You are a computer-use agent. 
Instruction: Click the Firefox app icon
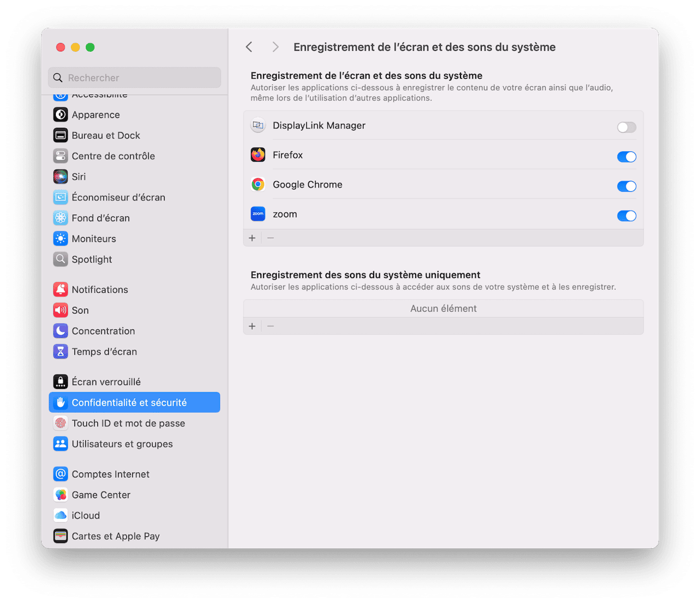(x=258, y=155)
